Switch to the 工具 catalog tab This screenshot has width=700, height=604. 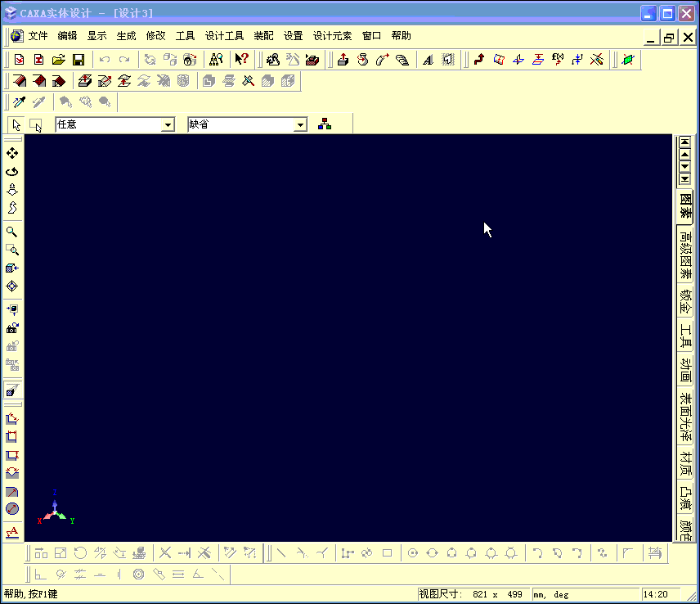pos(685,336)
